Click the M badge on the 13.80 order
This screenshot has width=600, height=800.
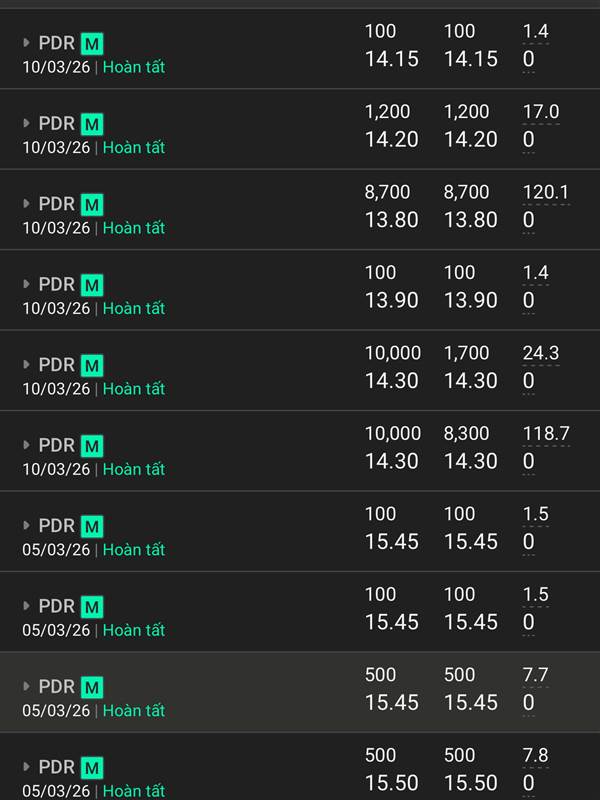coord(92,205)
